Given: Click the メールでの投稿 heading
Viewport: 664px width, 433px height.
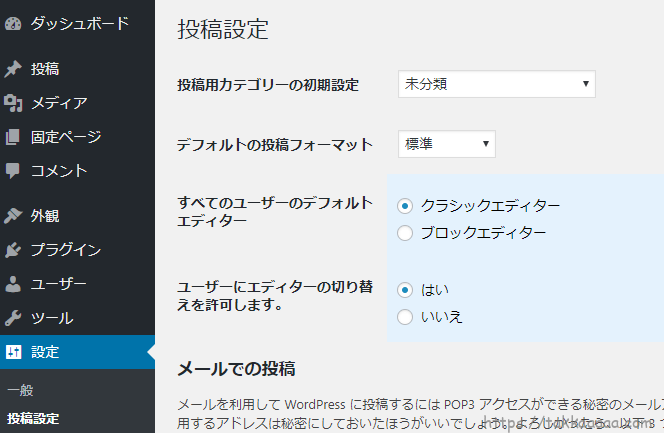Looking at the screenshot, I should [x=236, y=369].
